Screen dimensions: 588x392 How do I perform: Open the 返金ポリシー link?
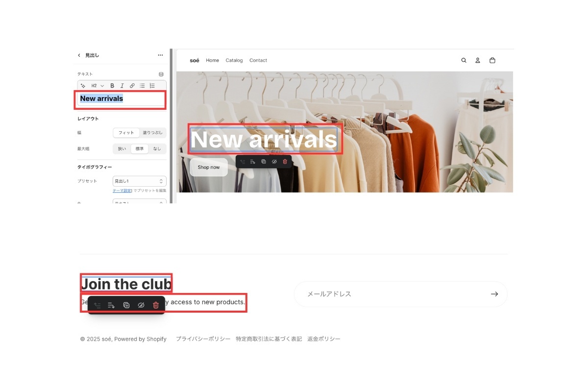324,339
